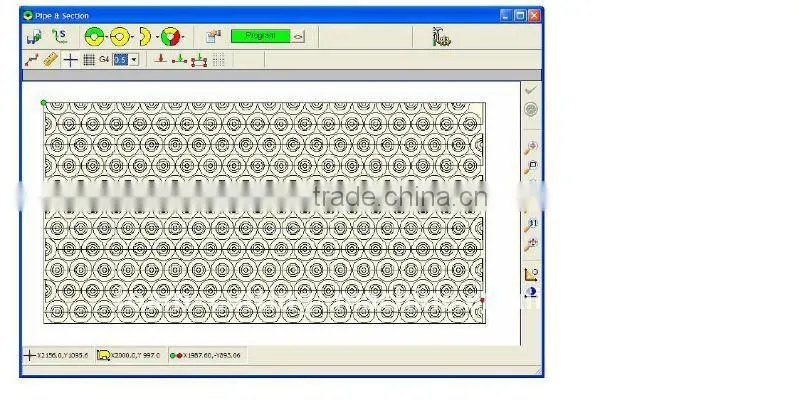The height and width of the screenshot is (413, 800).
Task: Click the green S-curve path icon
Action: pos(60,36)
